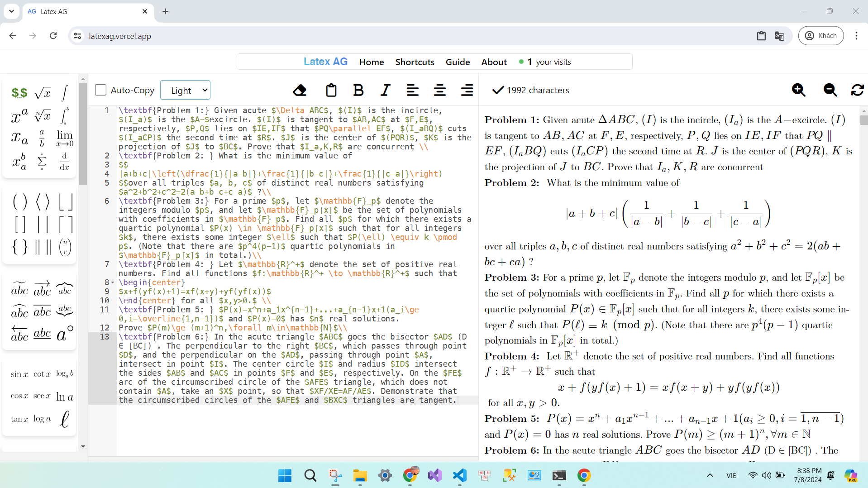Insert the ceiling brackets
This screenshot has height=488, width=868.
(66, 224)
